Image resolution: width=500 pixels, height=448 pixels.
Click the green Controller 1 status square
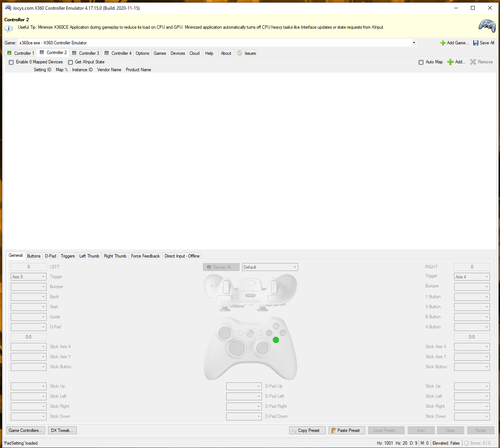coord(10,53)
